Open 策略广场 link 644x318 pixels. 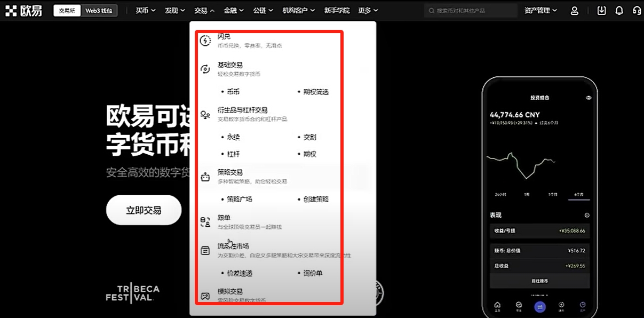pyautogui.click(x=240, y=199)
